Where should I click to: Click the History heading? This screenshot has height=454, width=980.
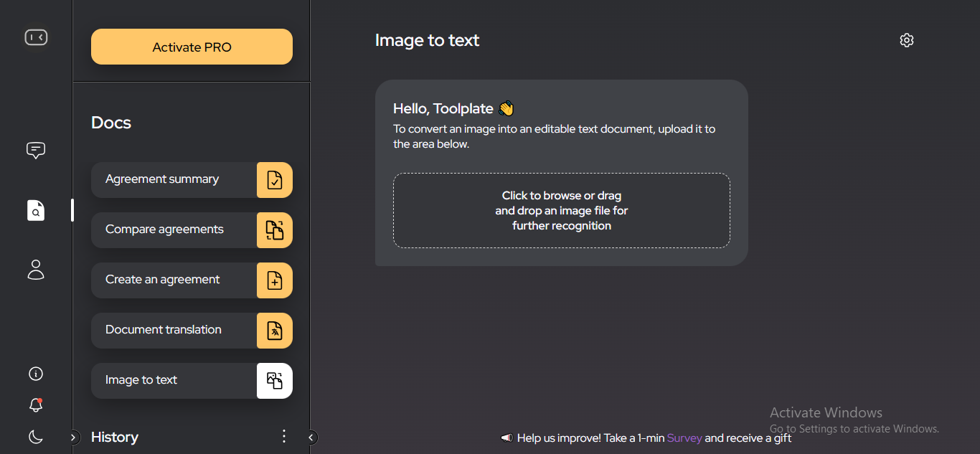pyautogui.click(x=115, y=437)
